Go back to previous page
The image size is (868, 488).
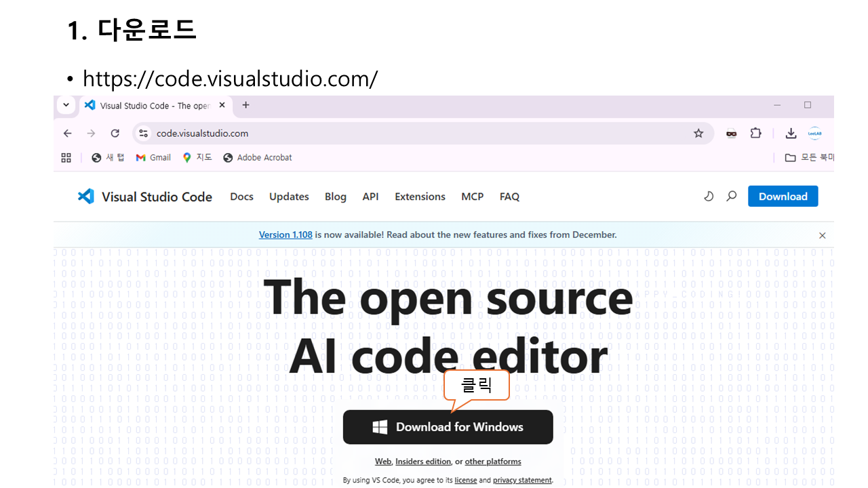click(x=67, y=134)
